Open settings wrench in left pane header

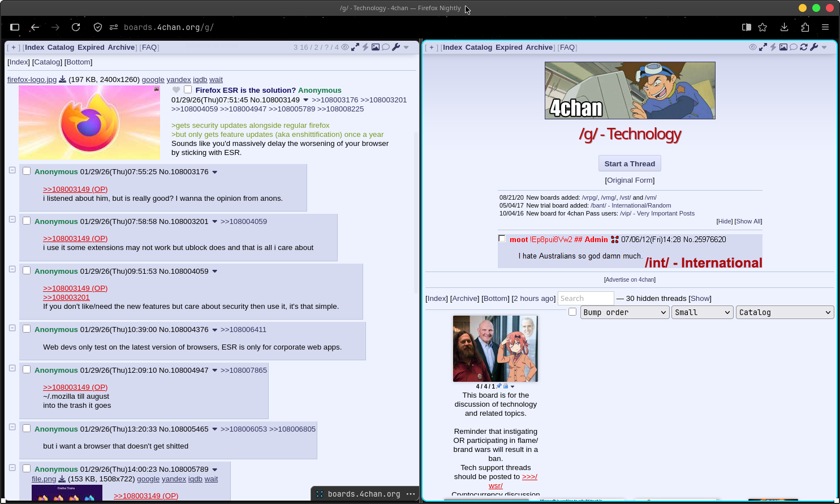tap(396, 47)
